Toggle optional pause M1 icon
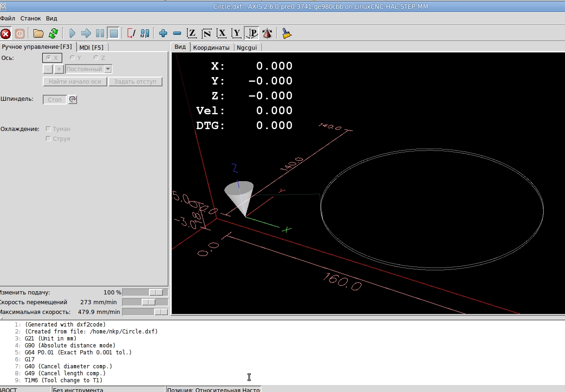The width and height of the screenshot is (565, 392). [x=145, y=33]
